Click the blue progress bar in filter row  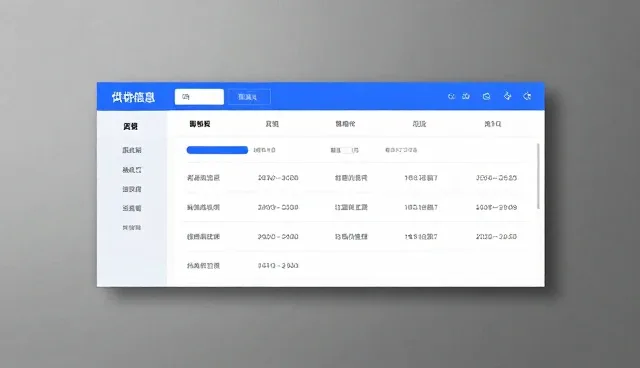pyautogui.click(x=217, y=150)
